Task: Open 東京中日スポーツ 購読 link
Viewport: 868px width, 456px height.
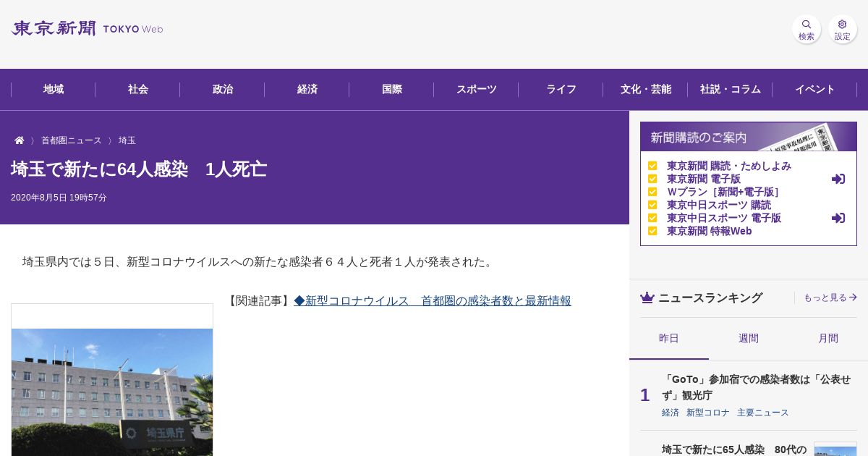Action: coord(719,205)
